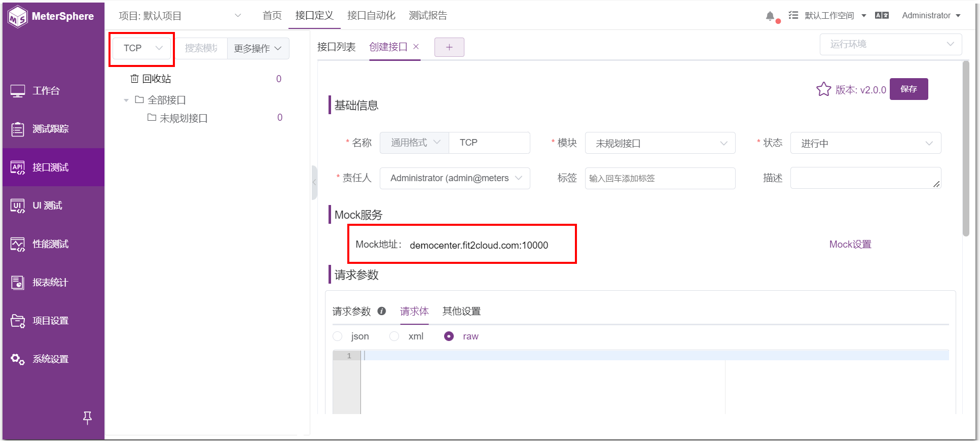Screen dimensions: 980x444
Task: Click the 描述 text area
Action: (865, 178)
